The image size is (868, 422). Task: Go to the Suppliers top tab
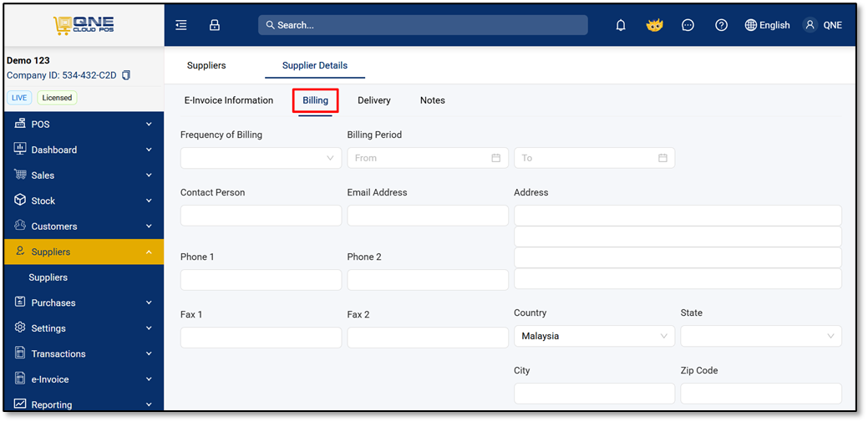click(206, 65)
